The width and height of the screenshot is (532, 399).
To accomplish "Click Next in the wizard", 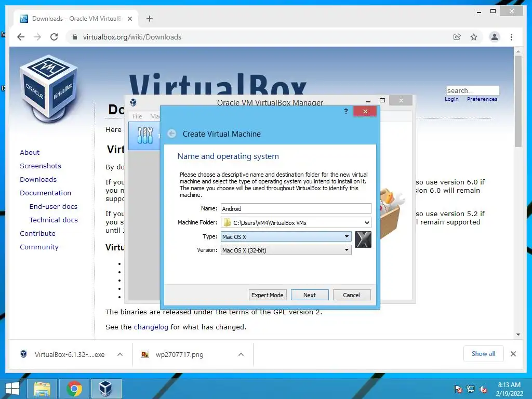I will [x=310, y=295].
